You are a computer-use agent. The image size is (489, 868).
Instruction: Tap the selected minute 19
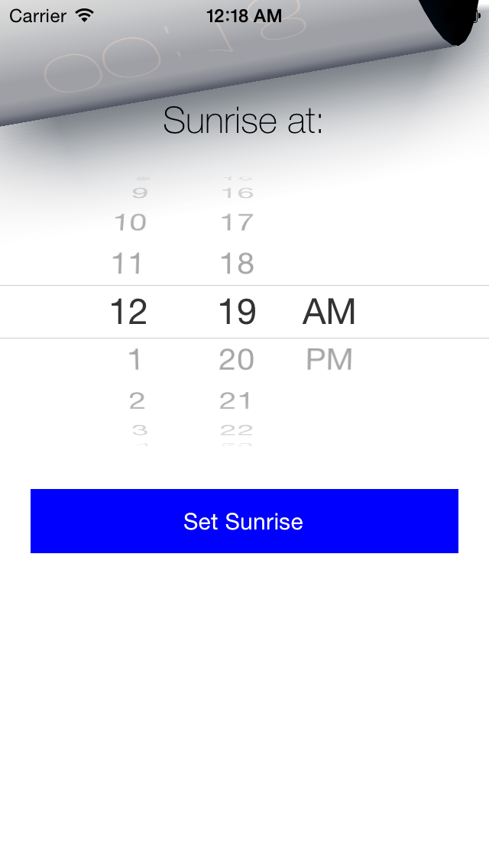[237, 312]
